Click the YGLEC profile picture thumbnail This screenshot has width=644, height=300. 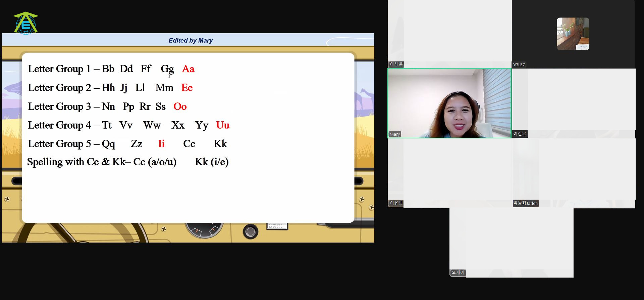coord(573,34)
